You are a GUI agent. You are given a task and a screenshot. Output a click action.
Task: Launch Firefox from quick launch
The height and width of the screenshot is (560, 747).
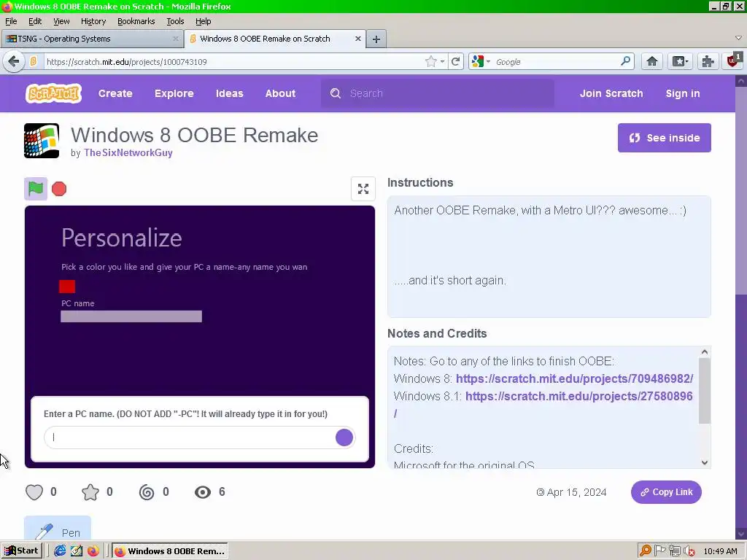click(x=93, y=551)
